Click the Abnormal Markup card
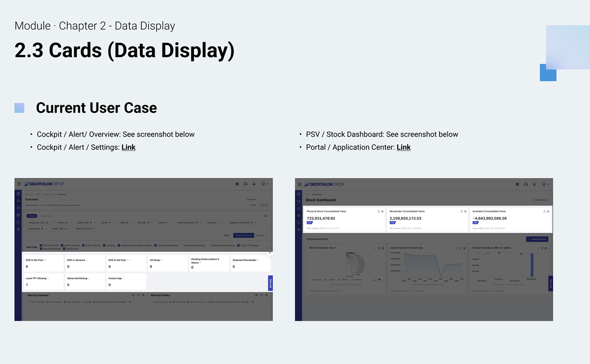The height and width of the screenshot is (364, 590). pos(85,282)
